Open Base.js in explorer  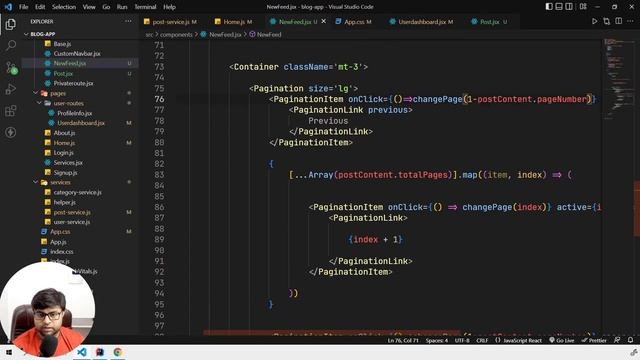(x=62, y=44)
